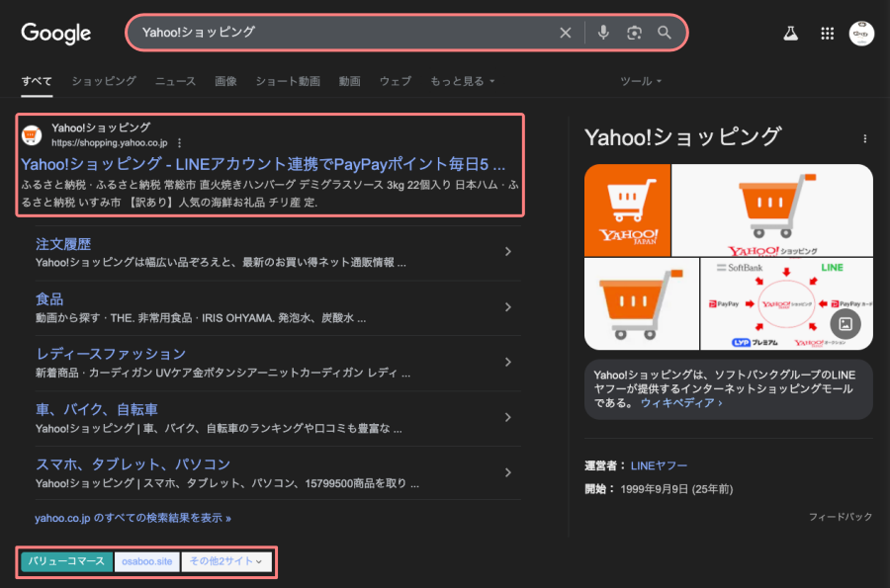Switch to the ウェブ tab
The height and width of the screenshot is (588, 890).
395,81
